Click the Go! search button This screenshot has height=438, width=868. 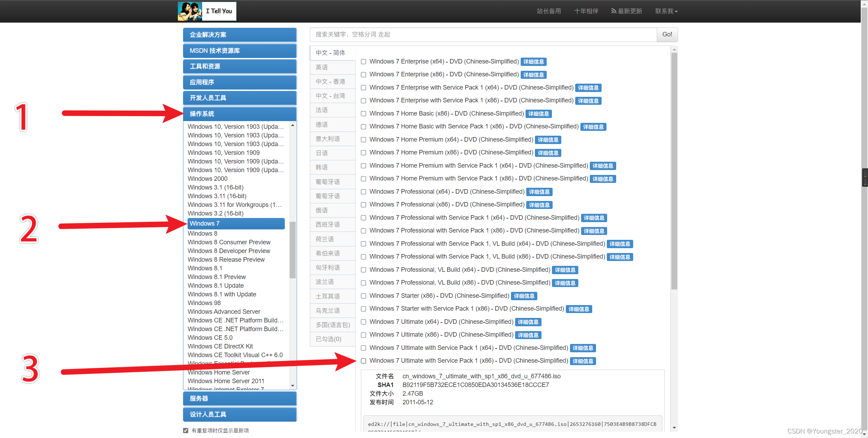pos(667,34)
